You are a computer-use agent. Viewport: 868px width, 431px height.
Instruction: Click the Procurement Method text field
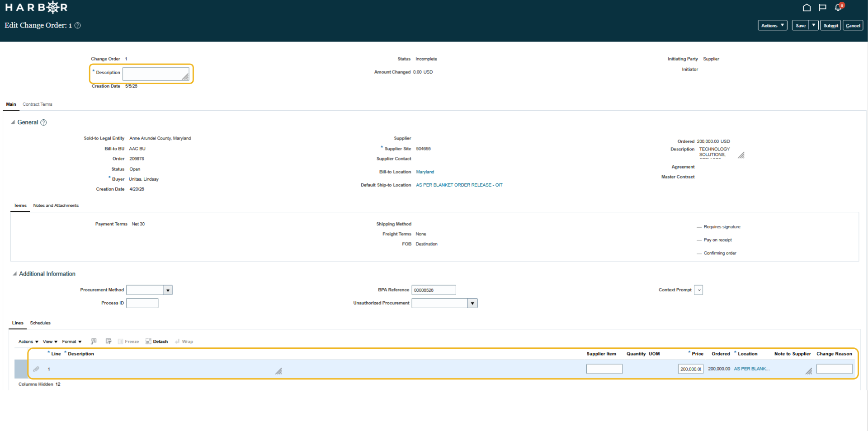tap(145, 290)
